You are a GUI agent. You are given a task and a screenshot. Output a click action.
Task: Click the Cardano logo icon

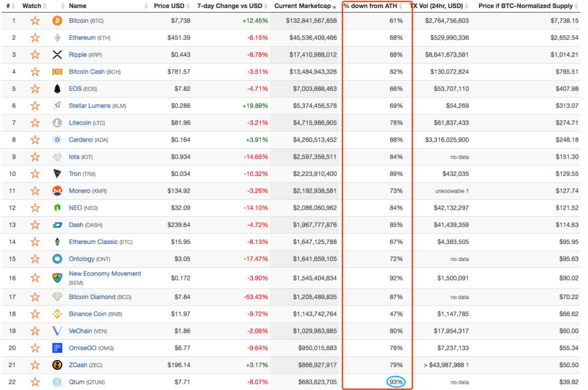pos(57,140)
